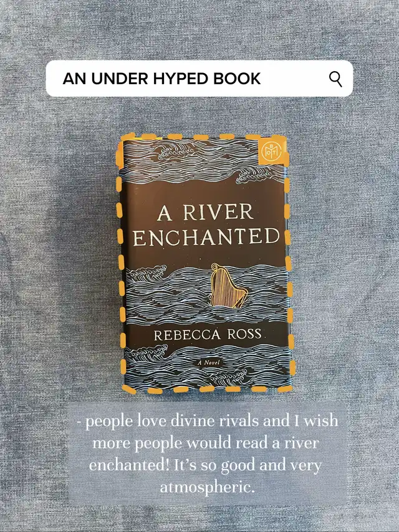
Task: Click the magnifying glass search icon
Action: coord(335,79)
